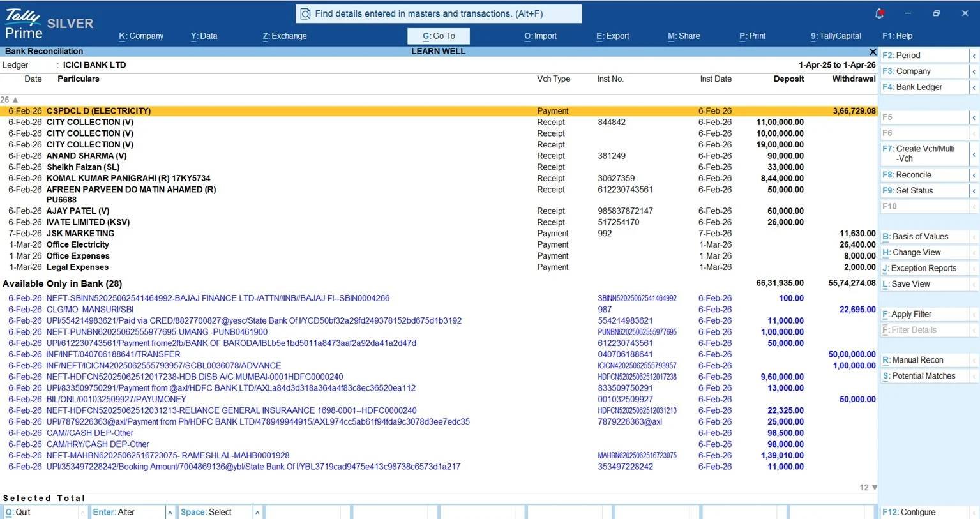This screenshot has width=980, height=519.
Task: Click L: Save View button
Action: point(924,285)
